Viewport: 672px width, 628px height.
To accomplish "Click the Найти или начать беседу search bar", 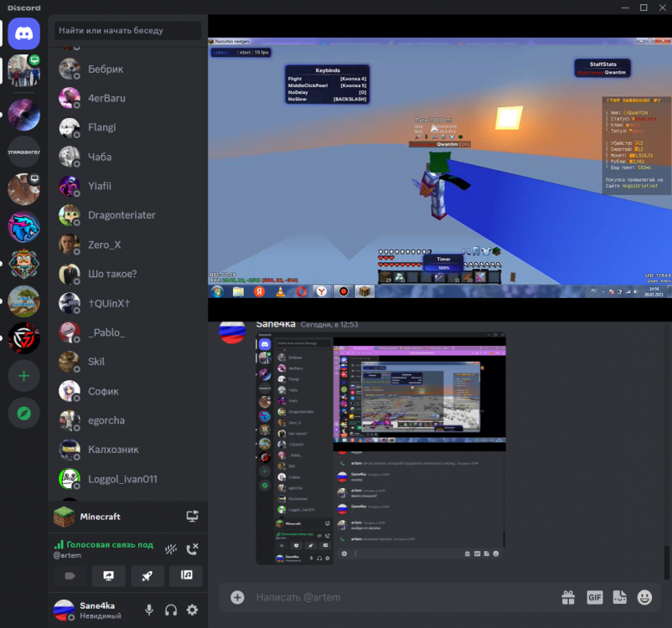I will click(x=126, y=30).
